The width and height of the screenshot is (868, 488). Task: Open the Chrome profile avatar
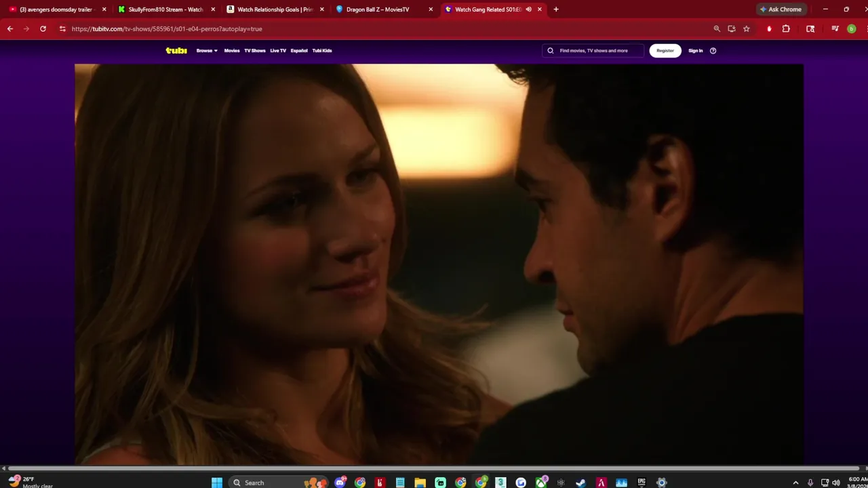(852, 28)
